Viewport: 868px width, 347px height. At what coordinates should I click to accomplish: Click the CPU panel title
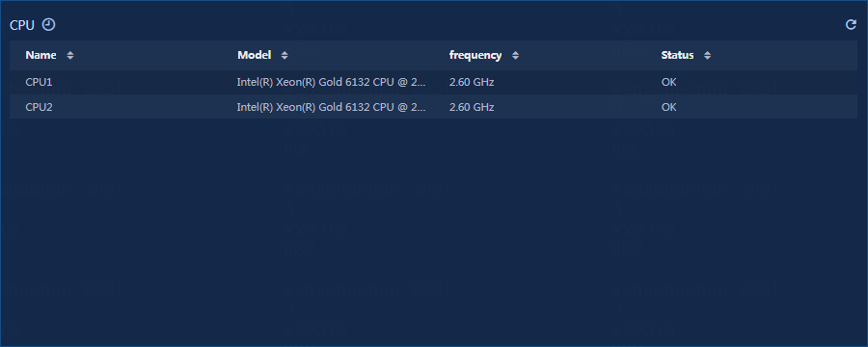[22, 25]
